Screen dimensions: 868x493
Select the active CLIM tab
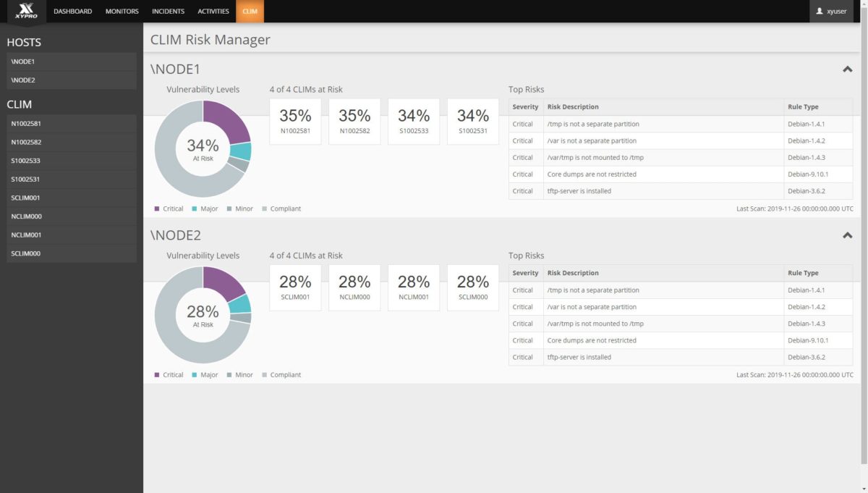[250, 12]
